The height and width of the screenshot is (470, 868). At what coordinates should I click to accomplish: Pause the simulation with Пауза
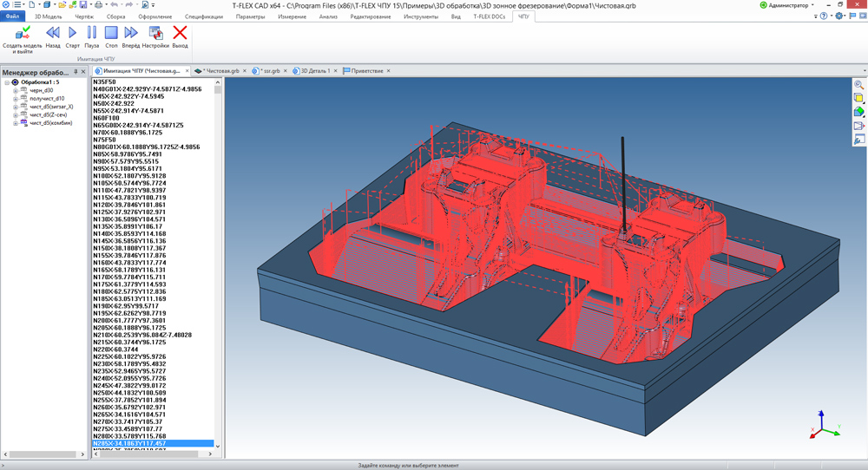click(x=92, y=33)
